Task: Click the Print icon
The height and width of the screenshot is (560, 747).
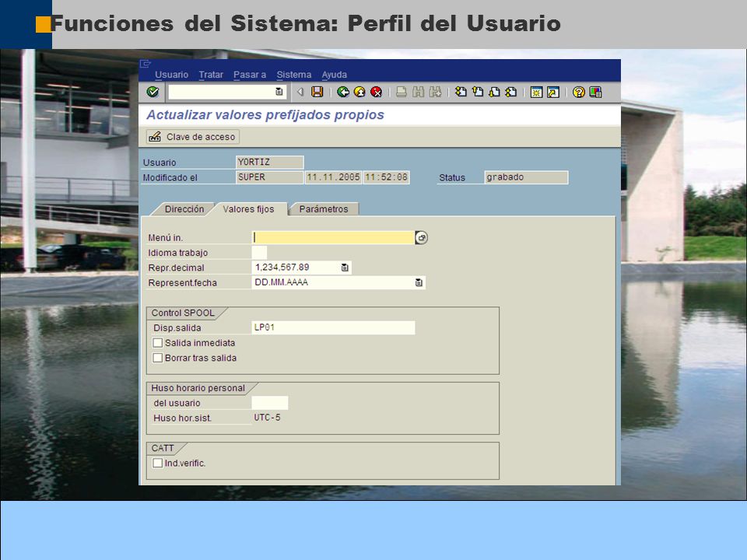Action: pos(402,92)
